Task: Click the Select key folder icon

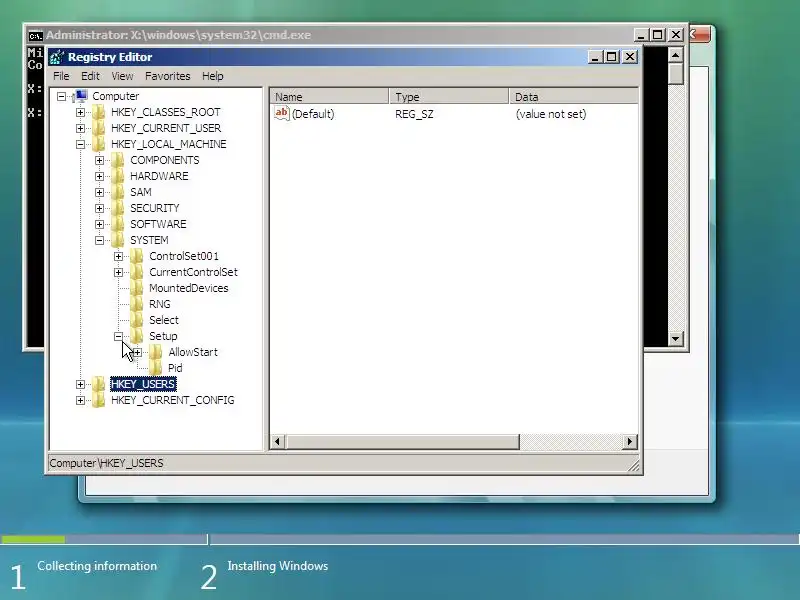Action: 137,320
